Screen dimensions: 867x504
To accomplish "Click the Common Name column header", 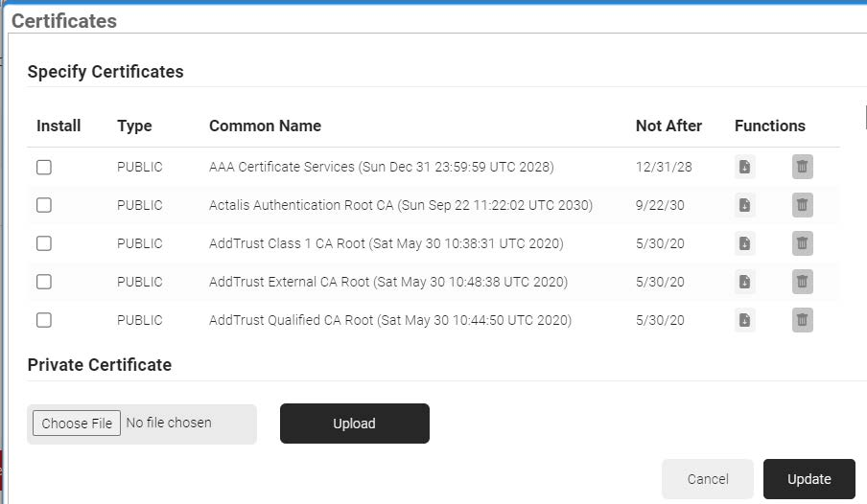I will [265, 126].
